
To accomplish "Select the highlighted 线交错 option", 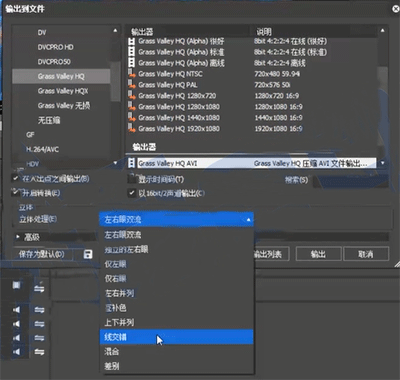I will [x=177, y=337].
